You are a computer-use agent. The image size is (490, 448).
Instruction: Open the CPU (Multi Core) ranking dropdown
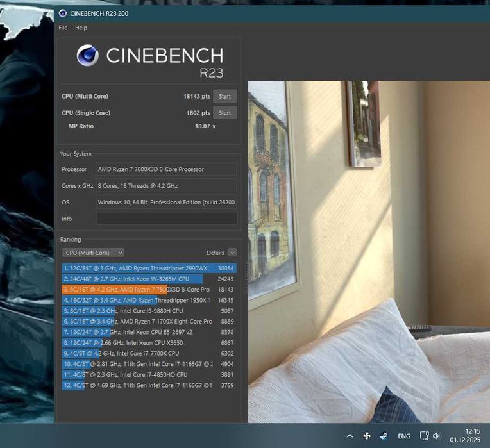[93, 253]
